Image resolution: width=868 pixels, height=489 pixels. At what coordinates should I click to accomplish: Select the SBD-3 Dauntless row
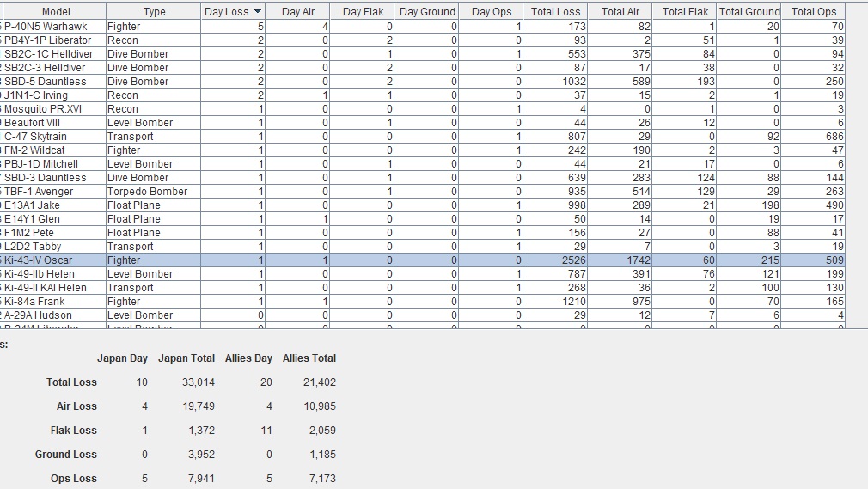click(424, 178)
